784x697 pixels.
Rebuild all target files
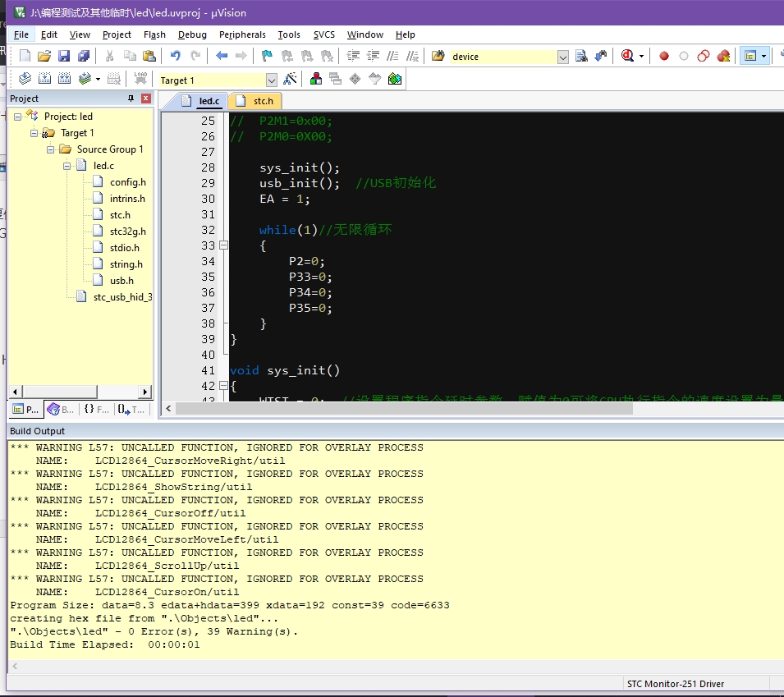pyautogui.click(x=65, y=79)
